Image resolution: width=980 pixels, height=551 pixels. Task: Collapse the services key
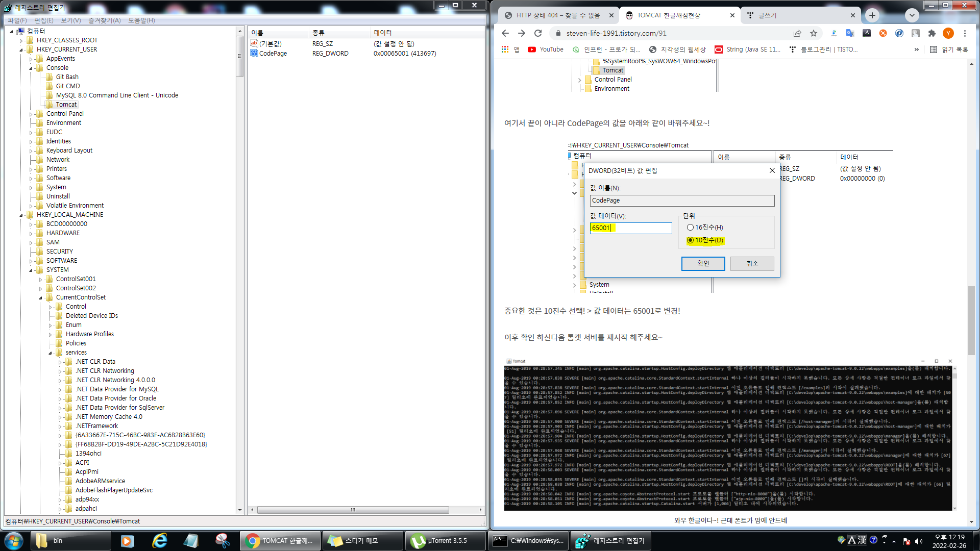pyautogui.click(x=50, y=353)
